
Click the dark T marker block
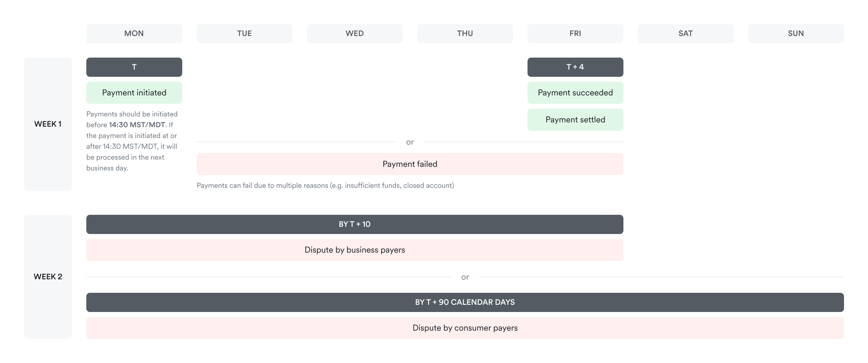[x=134, y=67]
